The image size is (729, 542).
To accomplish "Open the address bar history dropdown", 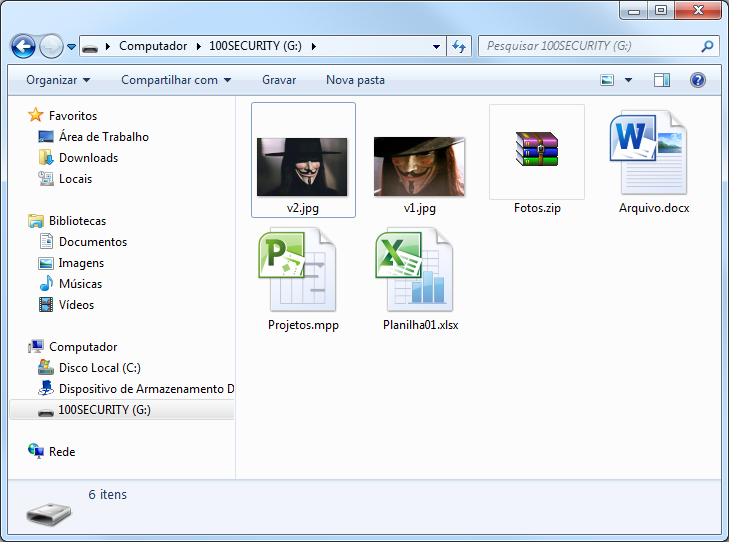I will pyautogui.click(x=436, y=46).
